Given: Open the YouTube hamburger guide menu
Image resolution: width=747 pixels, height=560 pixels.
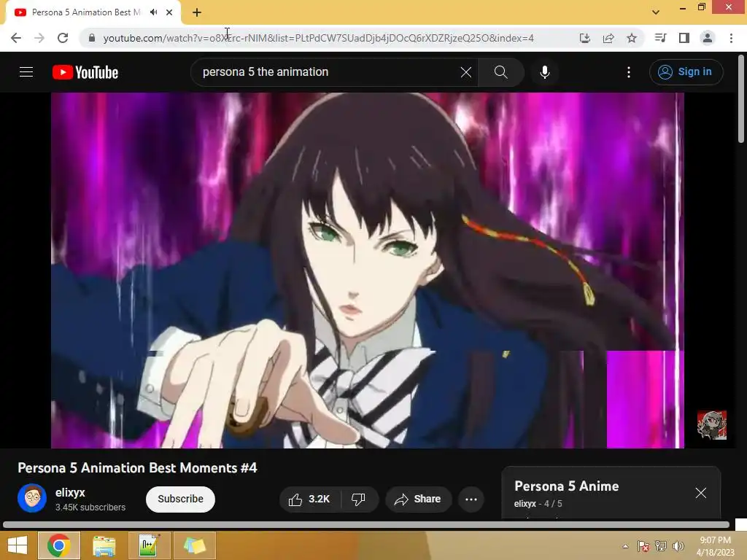Looking at the screenshot, I should pyautogui.click(x=26, y=72).
